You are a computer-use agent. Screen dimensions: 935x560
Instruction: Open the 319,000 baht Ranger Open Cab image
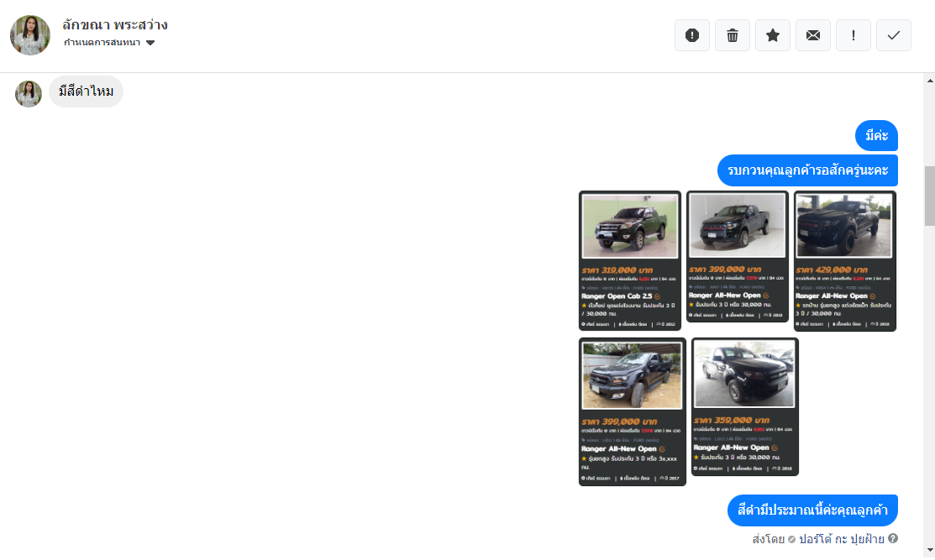coord(630,260)
